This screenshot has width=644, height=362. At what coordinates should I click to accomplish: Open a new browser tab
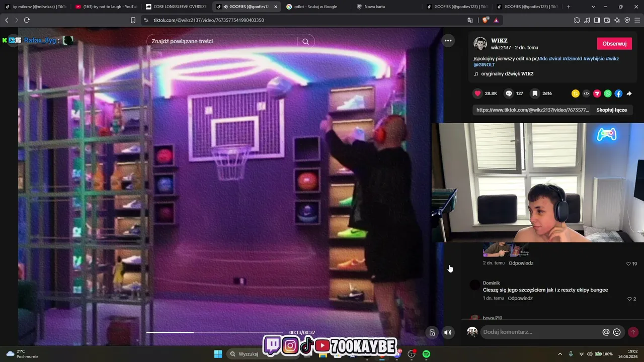(569, 7)
